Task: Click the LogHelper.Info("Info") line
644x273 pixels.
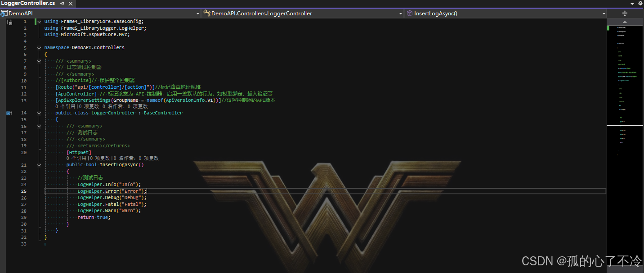Action: tap(109, 185)
